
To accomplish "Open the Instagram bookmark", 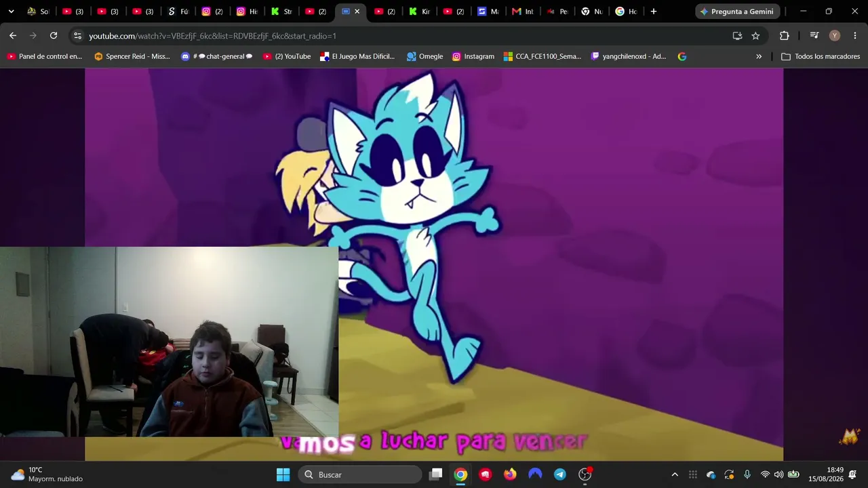I will [473, 56].
